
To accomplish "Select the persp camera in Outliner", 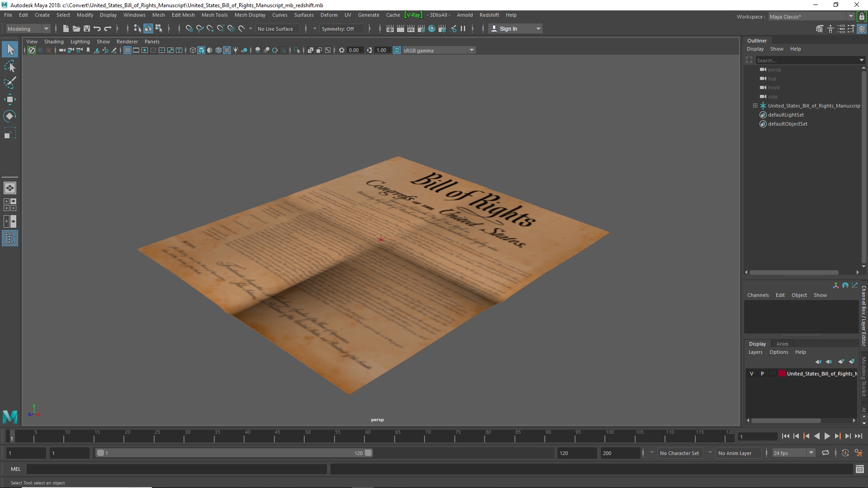I will pyautogui.click(x=774, y=70).
